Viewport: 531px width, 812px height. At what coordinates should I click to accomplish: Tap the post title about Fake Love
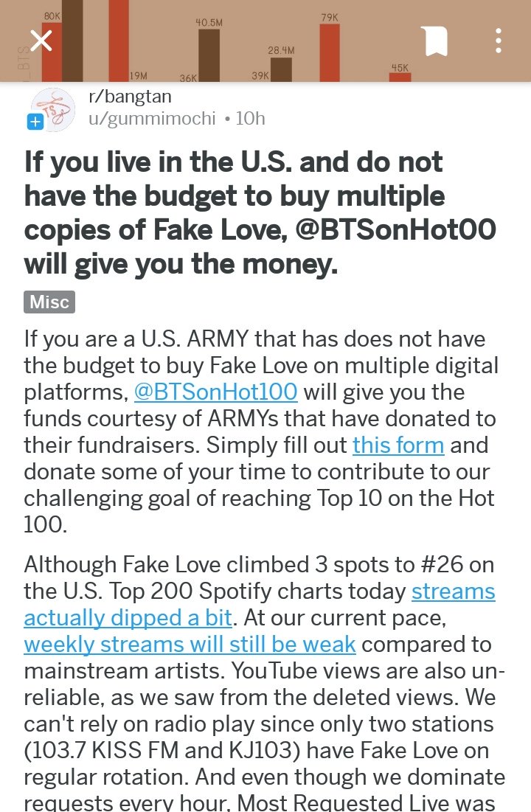click(x=260, y=213)
